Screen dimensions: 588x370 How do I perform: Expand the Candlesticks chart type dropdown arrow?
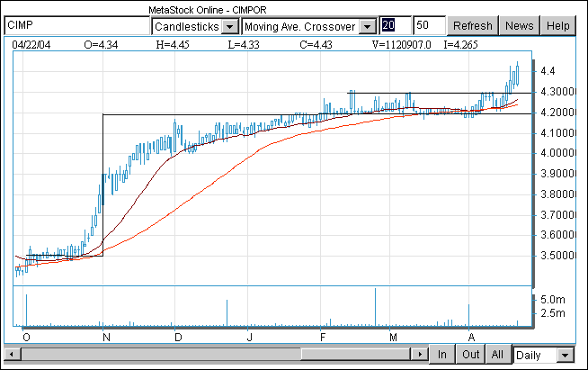point(230,27)
